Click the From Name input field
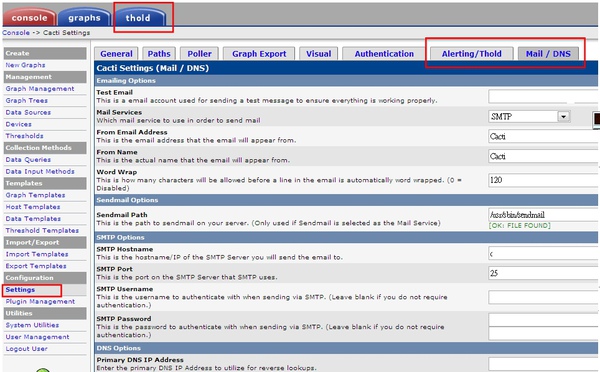Screen dimensions: 600x372 (544, 156)
